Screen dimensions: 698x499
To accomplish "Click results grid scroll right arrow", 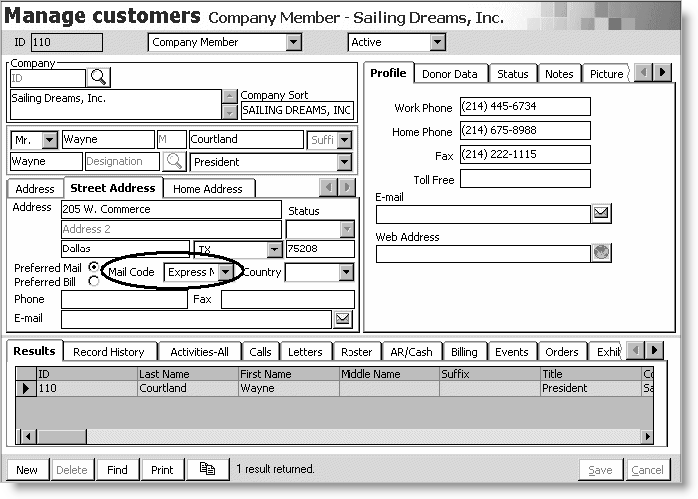I will pos(647,436).
